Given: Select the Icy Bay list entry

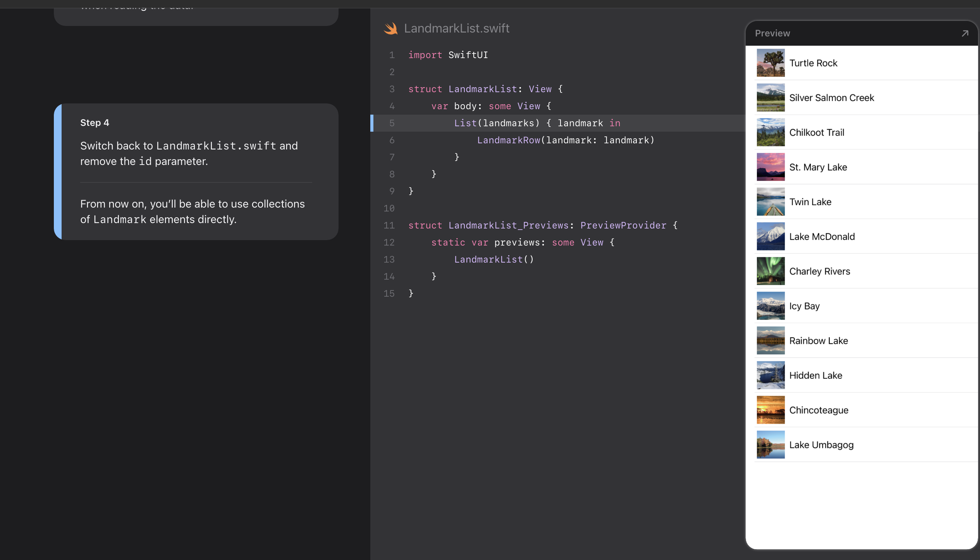Looking at the screenshot, I should coord(805,306).
